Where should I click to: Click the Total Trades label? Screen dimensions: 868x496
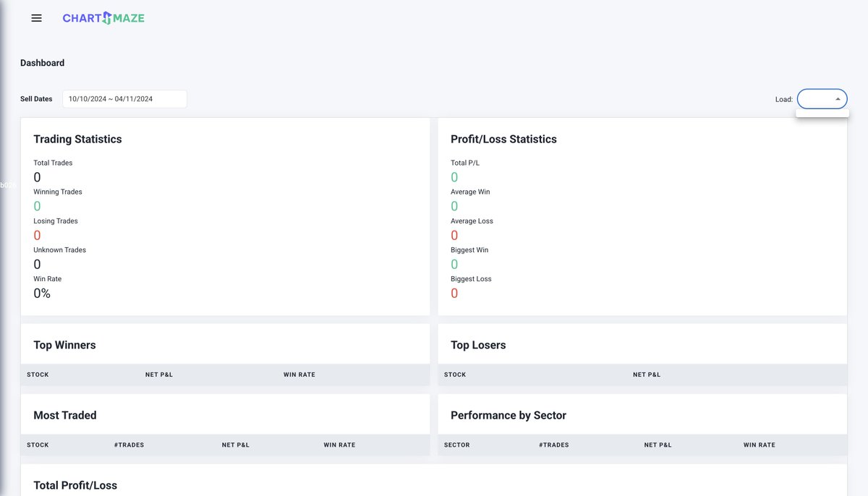pos(53,163)
